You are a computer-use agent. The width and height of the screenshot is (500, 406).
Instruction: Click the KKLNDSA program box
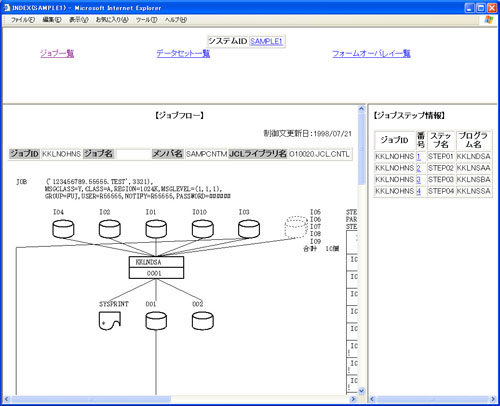click(x=156, y=262)
